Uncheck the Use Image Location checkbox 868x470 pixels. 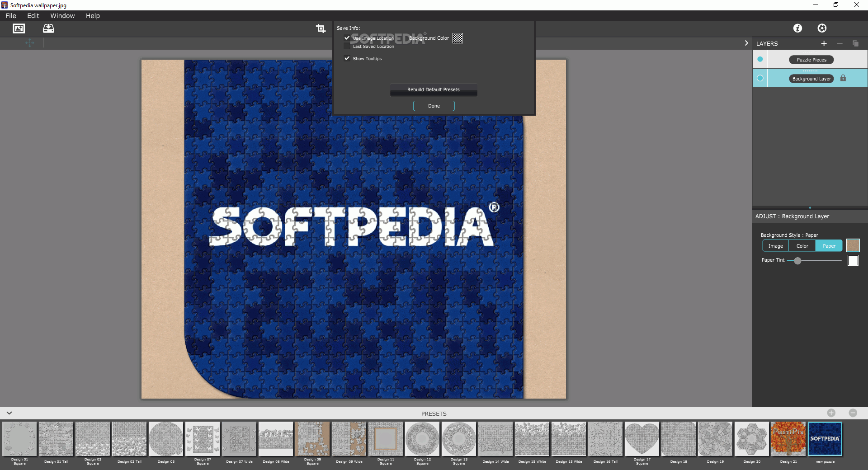pos(347,38)
